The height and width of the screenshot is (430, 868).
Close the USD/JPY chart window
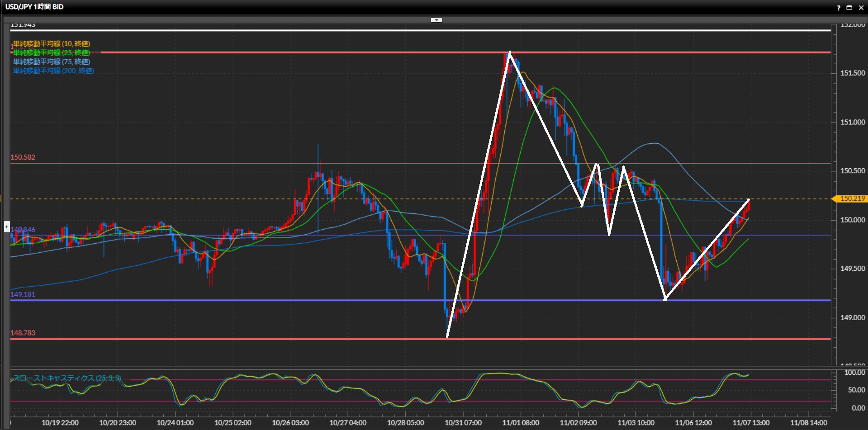[861, 8]
